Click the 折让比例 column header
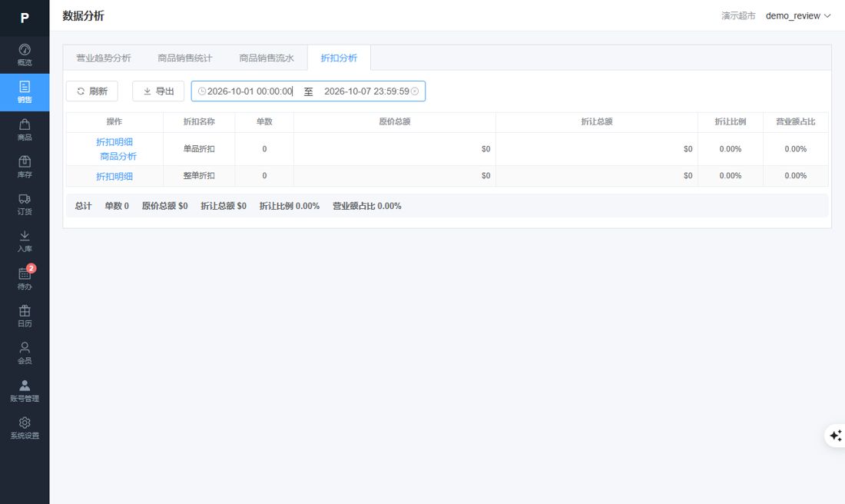845x504 pixels. [x=731, y=122]
